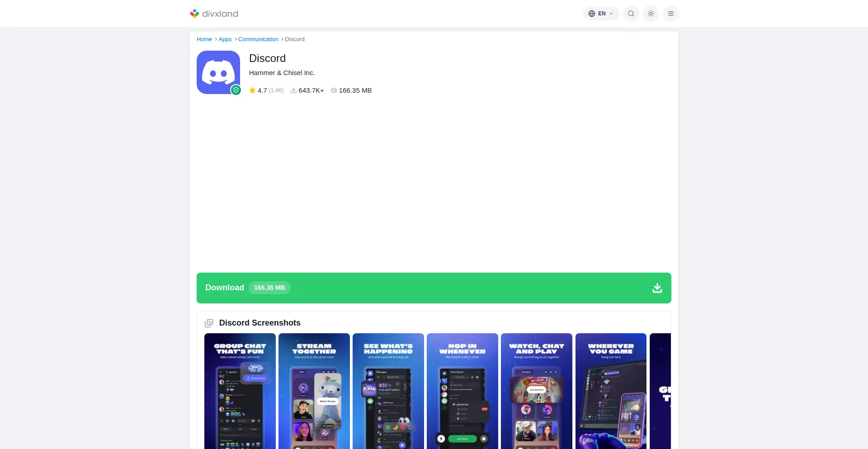This screenshot has height=449, width=868.
Task: Click the downloads count icon
Action: click(293, 90)
